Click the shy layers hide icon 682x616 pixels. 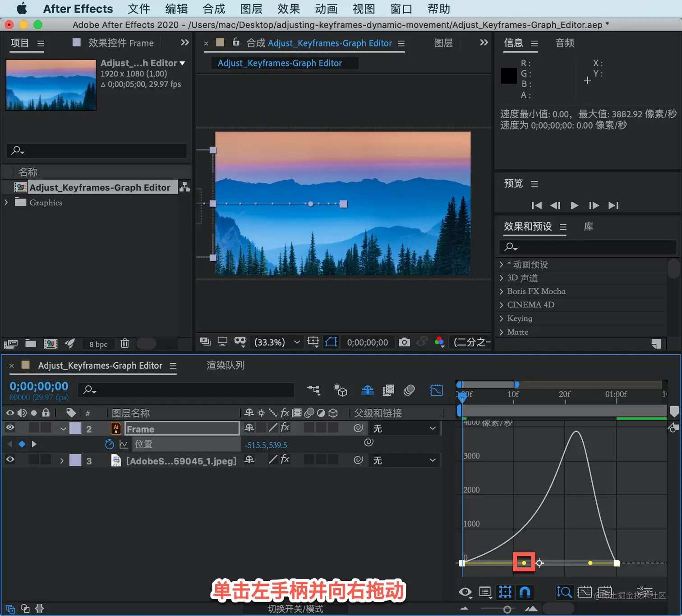click(x=368, y=390)
